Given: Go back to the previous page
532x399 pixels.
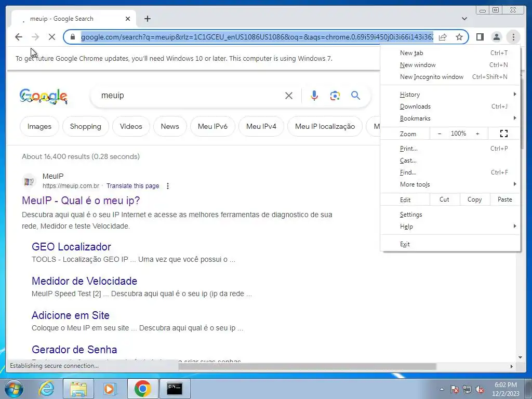Looking at the screenshot, I should click(19, 37).
